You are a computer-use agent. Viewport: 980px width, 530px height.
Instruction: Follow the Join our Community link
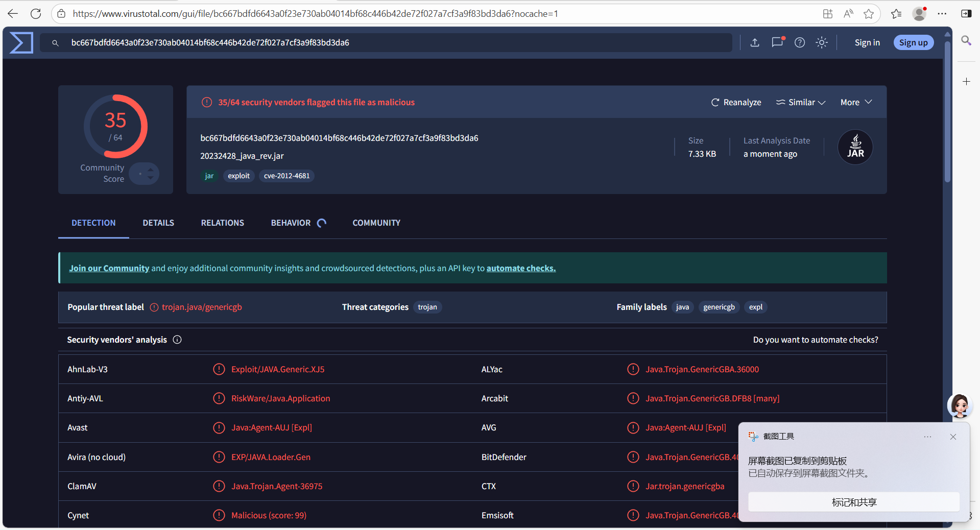[109, 268]
